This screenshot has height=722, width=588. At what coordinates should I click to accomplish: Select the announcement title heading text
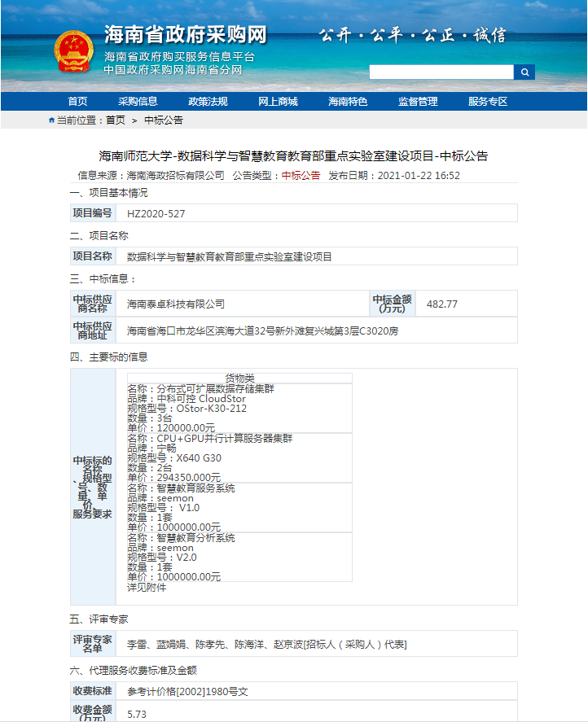[293, 156]
